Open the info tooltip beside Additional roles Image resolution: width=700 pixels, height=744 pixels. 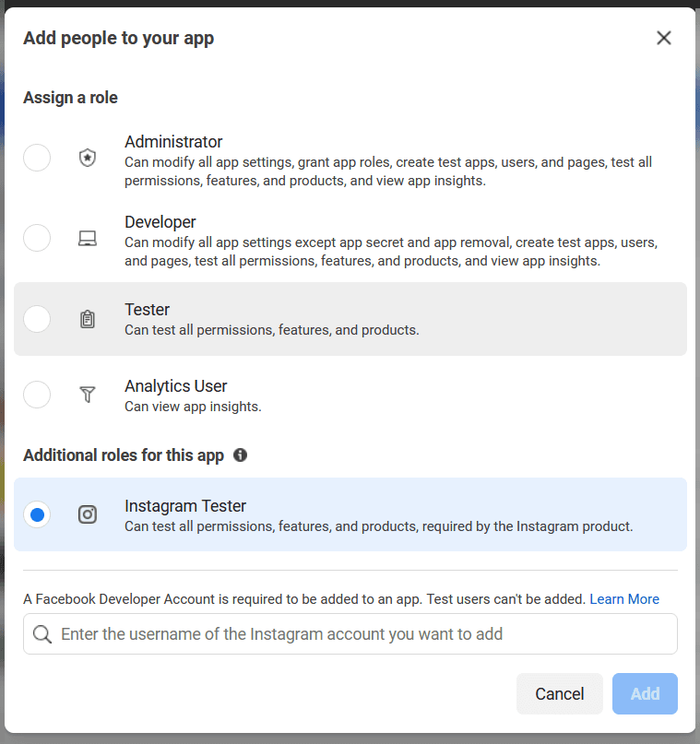[x=240, y=455]
